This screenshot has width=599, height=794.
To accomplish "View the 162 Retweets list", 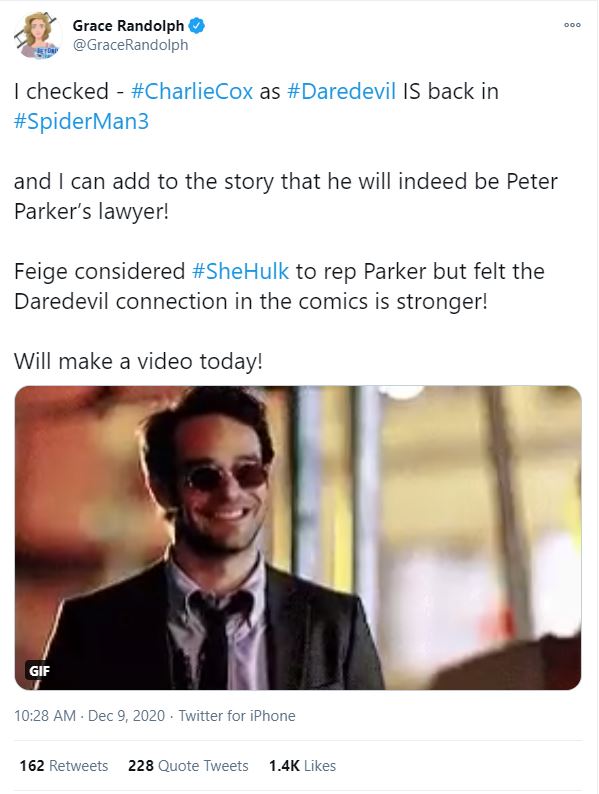I will (64, 766).
